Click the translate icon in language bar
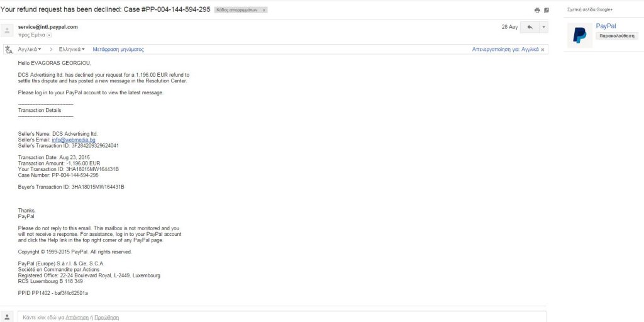This screenshot has width=644, height=322. pyautogui.click(x=9, y=50)
